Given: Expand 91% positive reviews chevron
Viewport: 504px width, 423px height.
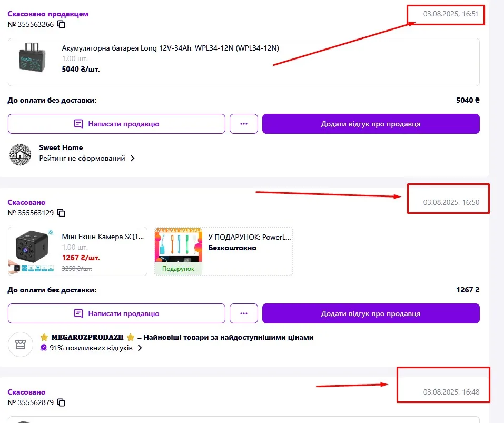Looking at the screenshot, I should point(140,348).
